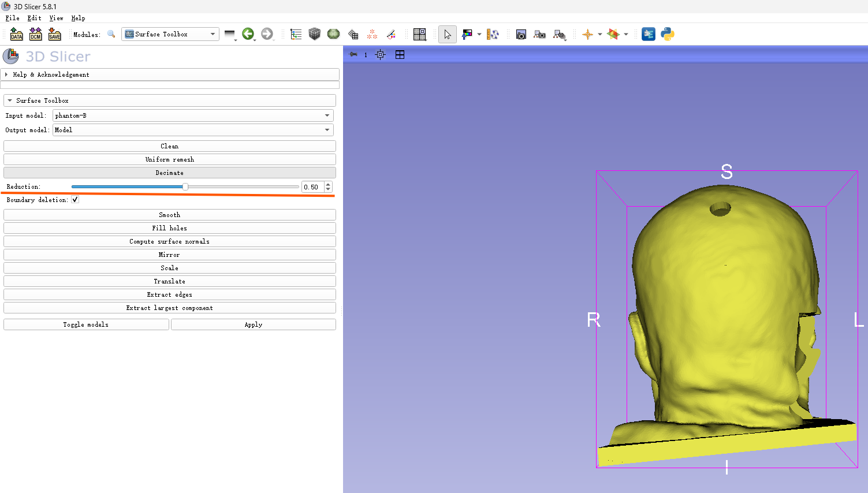Image resolution: width=868 pixels, height=493 pixels.
Task: Click the 3D view pin icon
Action: pos(353,54)
